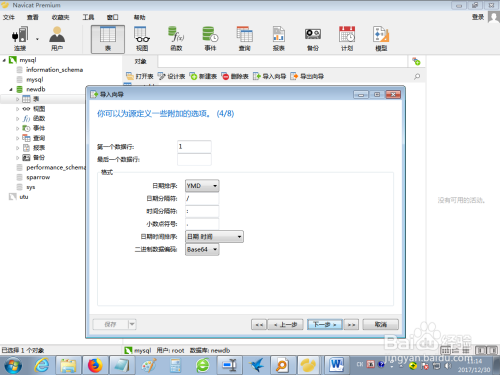
Task: Select the Table toolbar icon
Action: tap(108, 39)
